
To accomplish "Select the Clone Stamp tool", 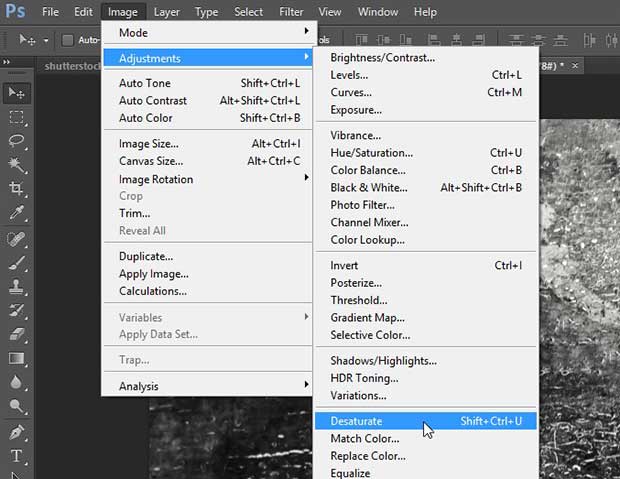I will pyautogui.click(x=17, y=286).
